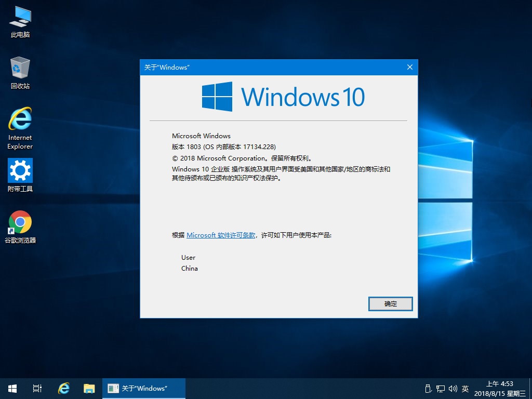Click the licensed user name User
The height and width of the screenshot is (399, 532).
(x=188, y=258)
